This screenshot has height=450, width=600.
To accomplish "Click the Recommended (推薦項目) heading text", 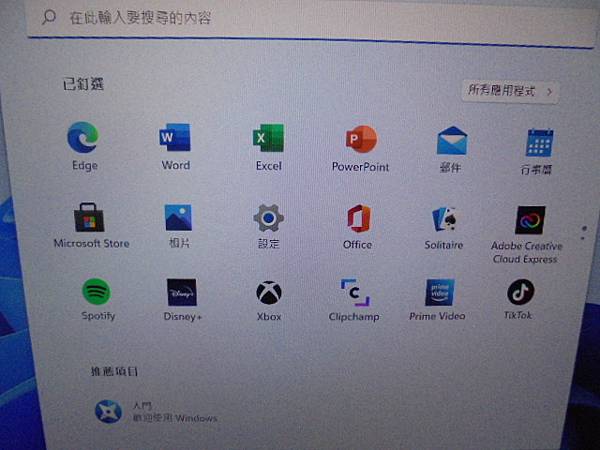I will (114, 371).
